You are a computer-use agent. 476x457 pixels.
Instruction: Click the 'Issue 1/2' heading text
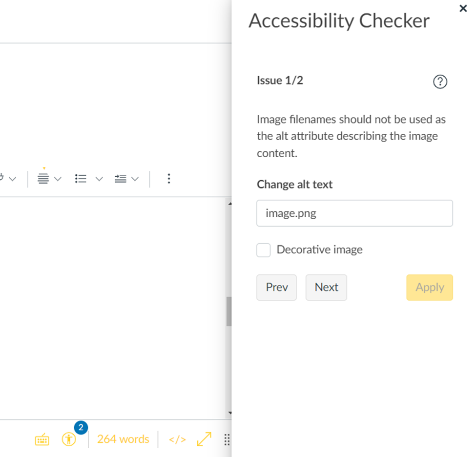(280, 81)
